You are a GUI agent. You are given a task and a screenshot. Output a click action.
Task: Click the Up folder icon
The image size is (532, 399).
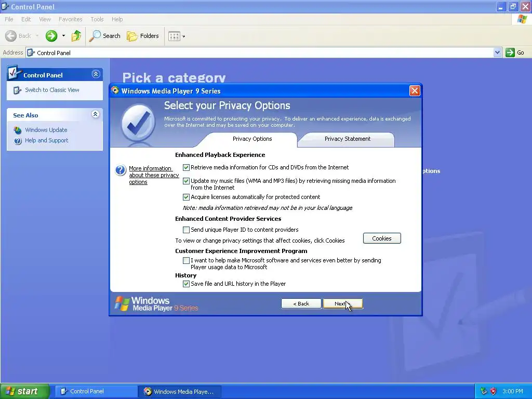click(76, 36)
